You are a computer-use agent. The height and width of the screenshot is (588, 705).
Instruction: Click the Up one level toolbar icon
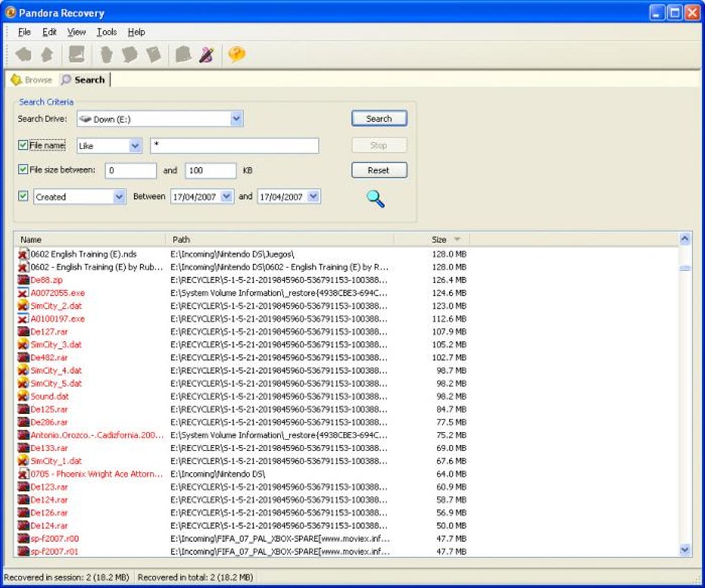[x=47, y=55]
